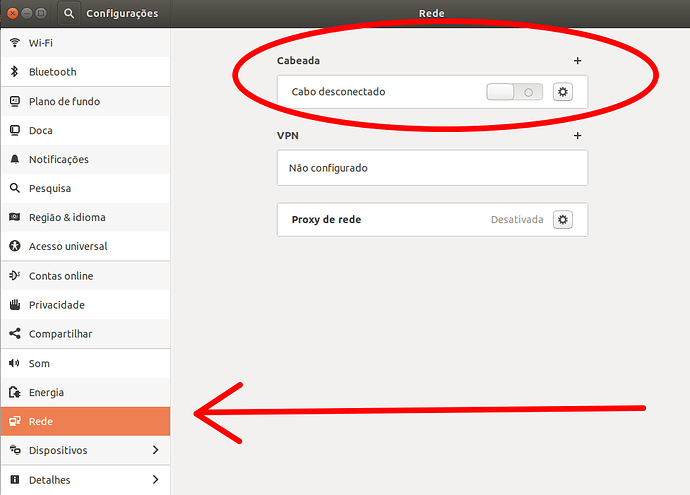Select Região & idioma in sidebar
The height and width of the screenshot is (495, 690).
coord(67,217)
